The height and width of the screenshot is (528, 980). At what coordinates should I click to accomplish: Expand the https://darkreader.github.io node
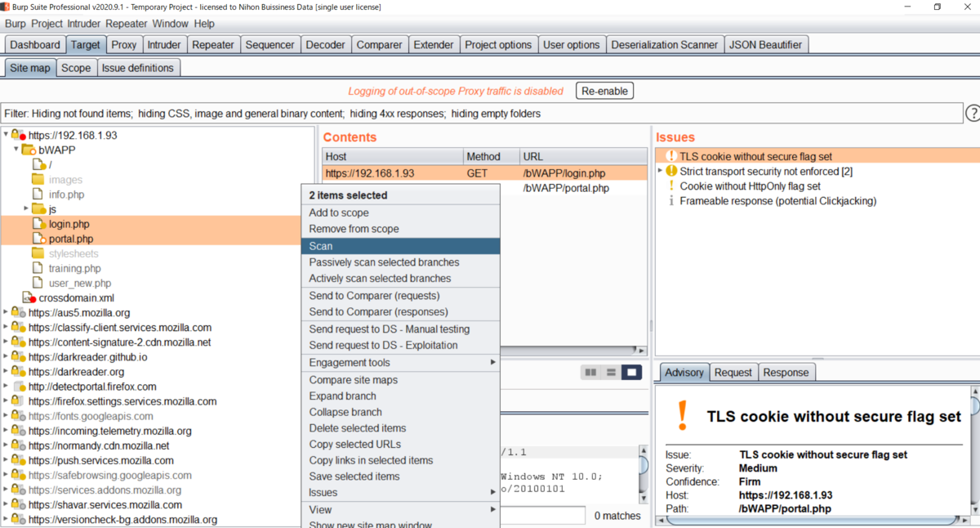[x=6, y=357]
